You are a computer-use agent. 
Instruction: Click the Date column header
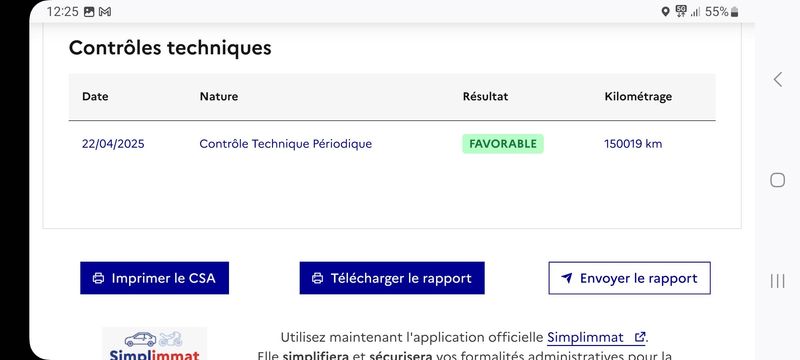(x=95, y=96)
